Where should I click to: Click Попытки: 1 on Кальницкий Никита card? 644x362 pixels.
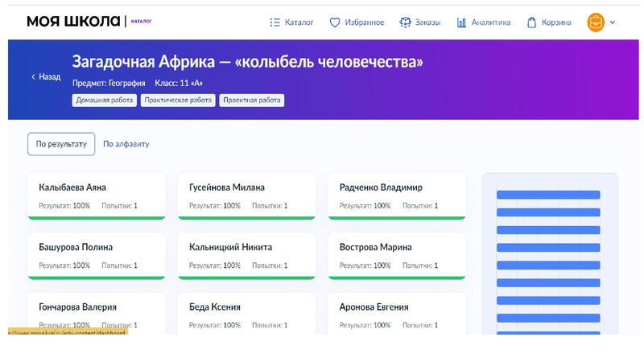pyautogui.click(x=270, y=265)
